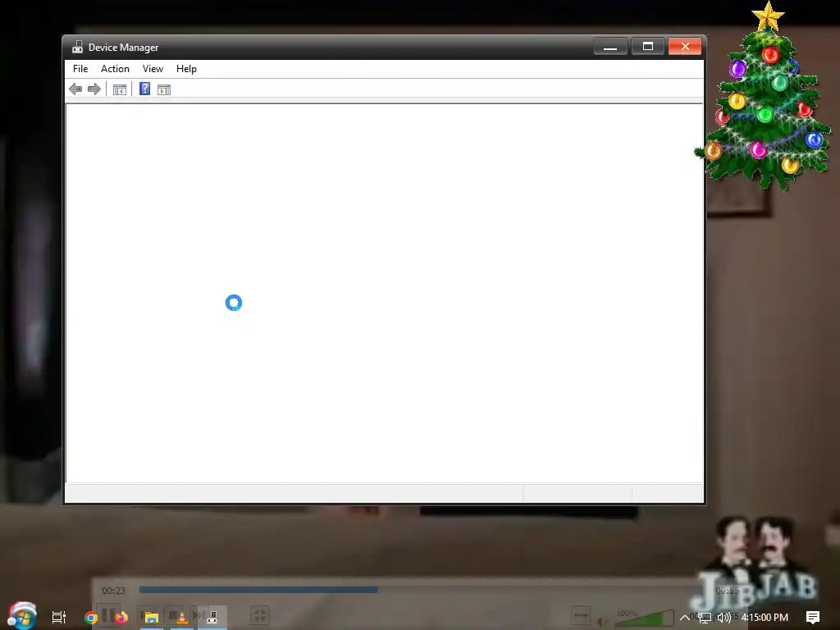Click the Christmas tree desktop gadget
The image size is (840, 630).
click(x=765, y=97)
